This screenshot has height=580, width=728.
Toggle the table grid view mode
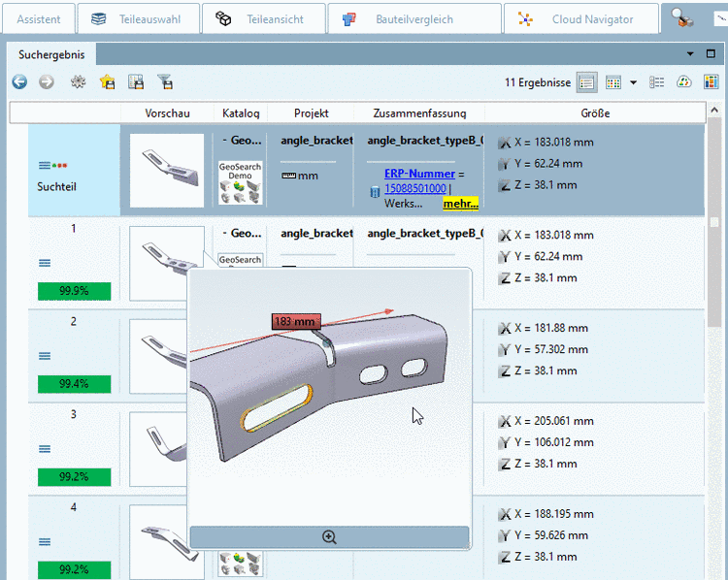point(613,82)
